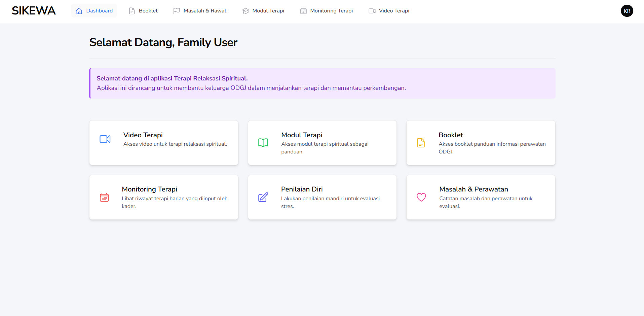
Task: Click the green open book icon on Modul Terapi card
Action: pyautogui.click(x=263, y=143)
